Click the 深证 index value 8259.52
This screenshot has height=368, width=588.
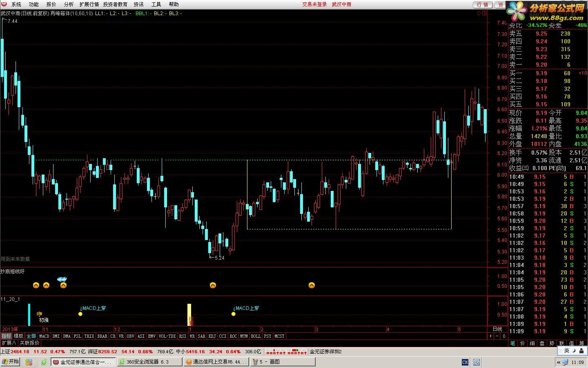[x=108, y=352]
